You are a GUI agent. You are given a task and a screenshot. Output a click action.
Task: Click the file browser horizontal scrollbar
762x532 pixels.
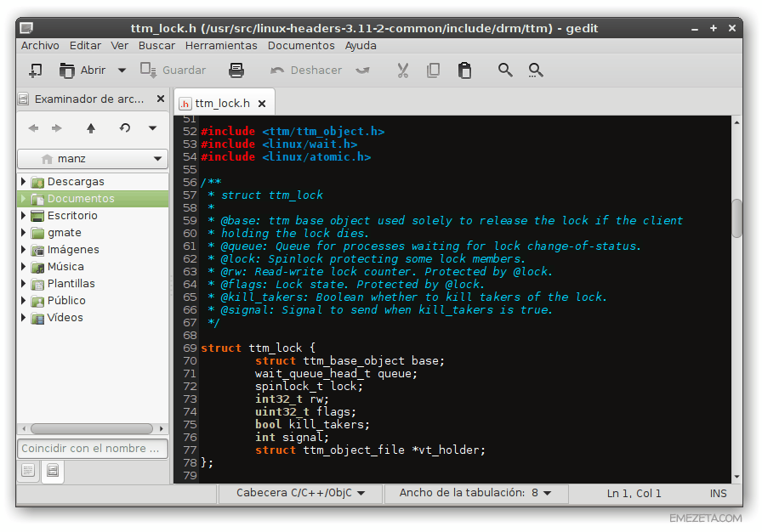(93, 428)
